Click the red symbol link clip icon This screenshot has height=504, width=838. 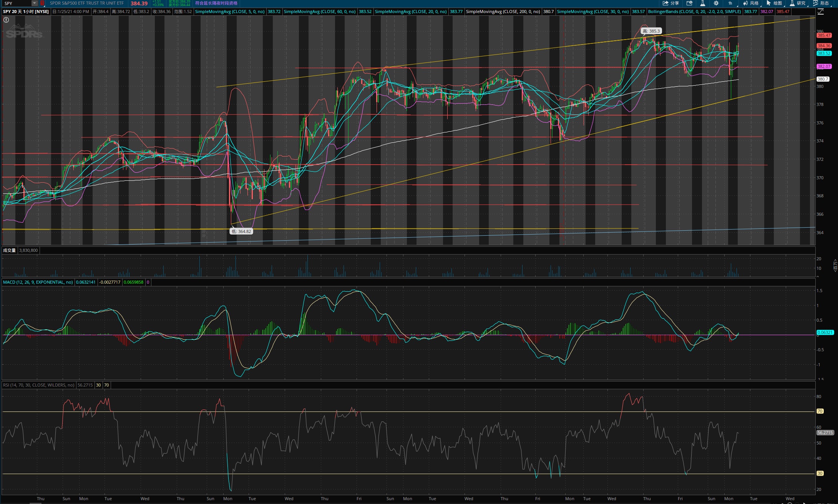42,3
